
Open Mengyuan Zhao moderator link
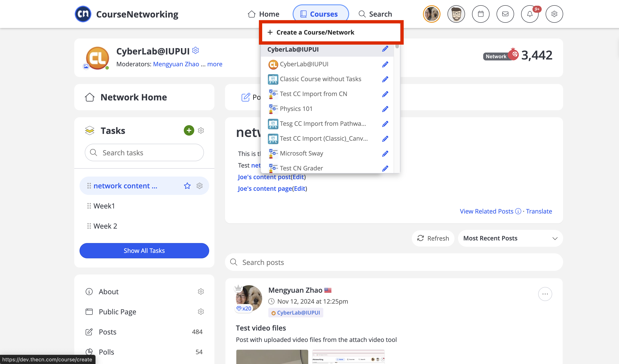point(176,64)
